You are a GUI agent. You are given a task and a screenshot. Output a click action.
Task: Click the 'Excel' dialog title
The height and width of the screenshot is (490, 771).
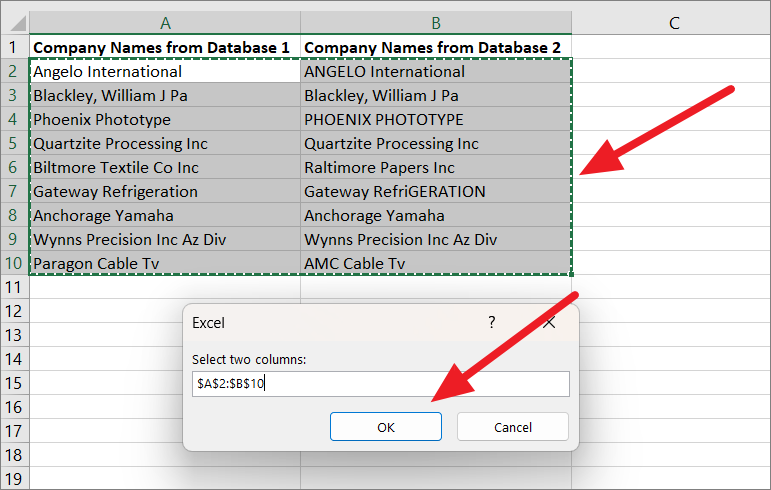point(208,322)
